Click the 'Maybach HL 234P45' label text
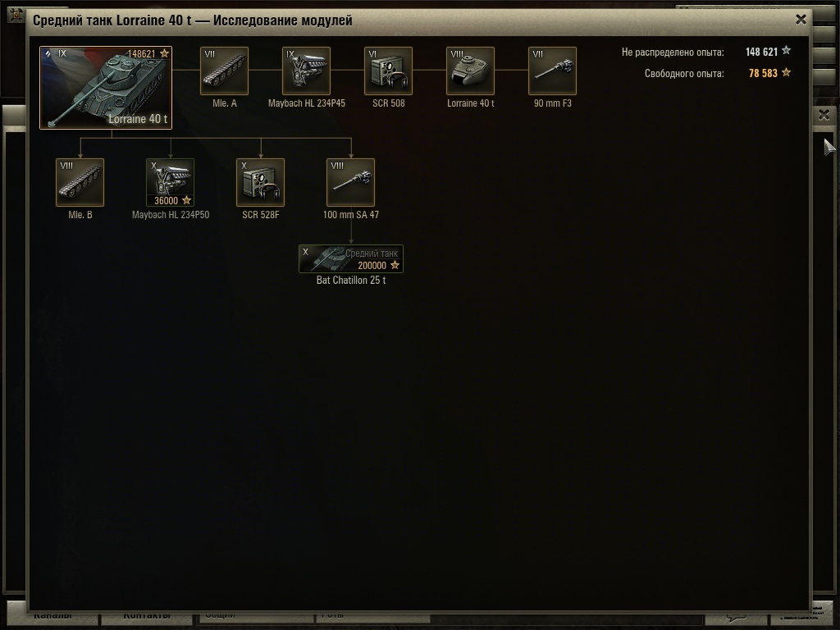 click(x=307, y=103)
